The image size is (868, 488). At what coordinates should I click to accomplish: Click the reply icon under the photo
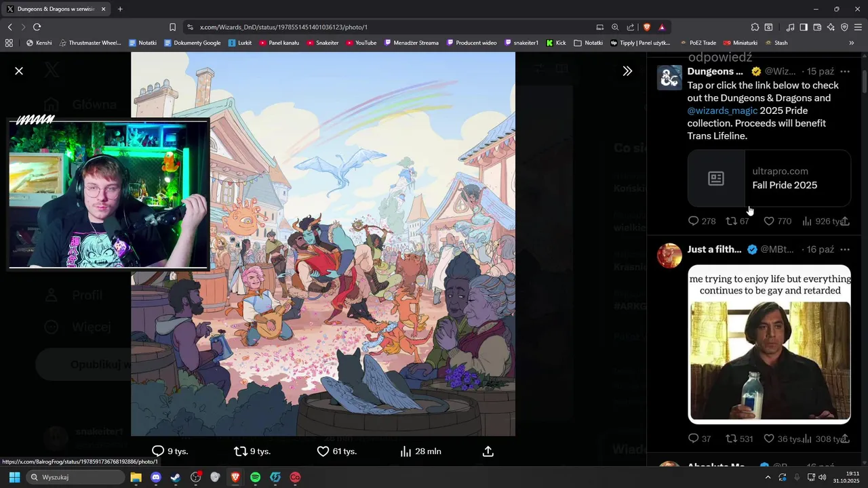click(x=158, y=451)
